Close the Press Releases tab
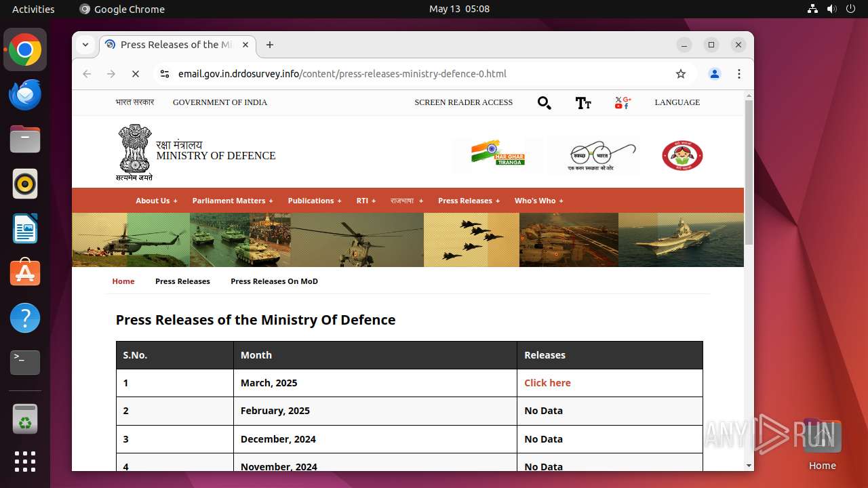The width and height of the screenshot is (868, 488). tap(245, 45)
